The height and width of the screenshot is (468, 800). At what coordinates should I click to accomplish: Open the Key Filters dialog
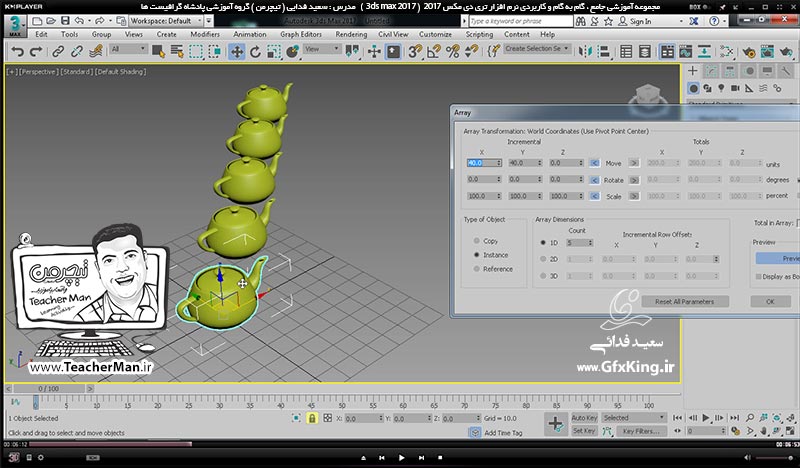tap(641, 431)
